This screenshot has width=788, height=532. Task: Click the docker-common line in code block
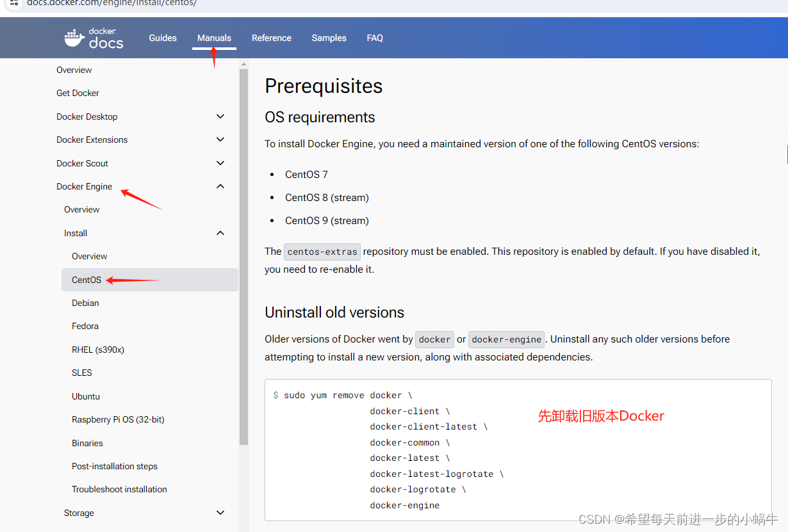click(x=410, y=442)
